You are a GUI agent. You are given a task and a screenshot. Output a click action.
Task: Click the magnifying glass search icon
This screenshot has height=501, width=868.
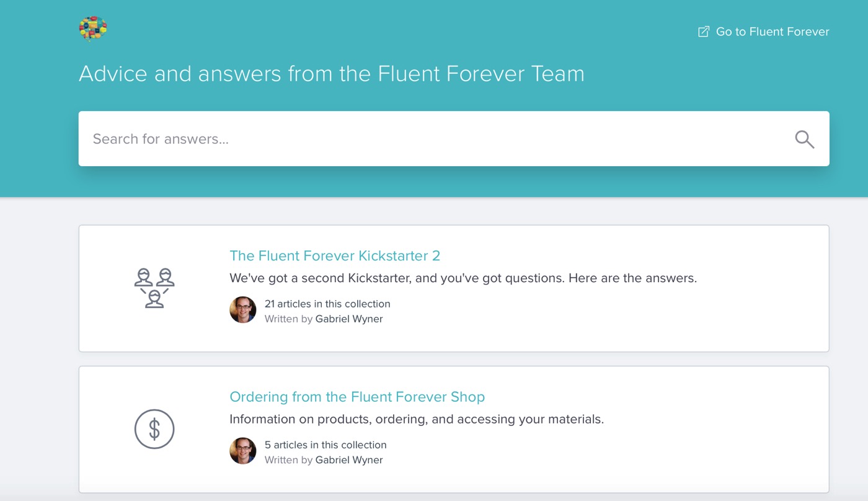coord(804,138)
